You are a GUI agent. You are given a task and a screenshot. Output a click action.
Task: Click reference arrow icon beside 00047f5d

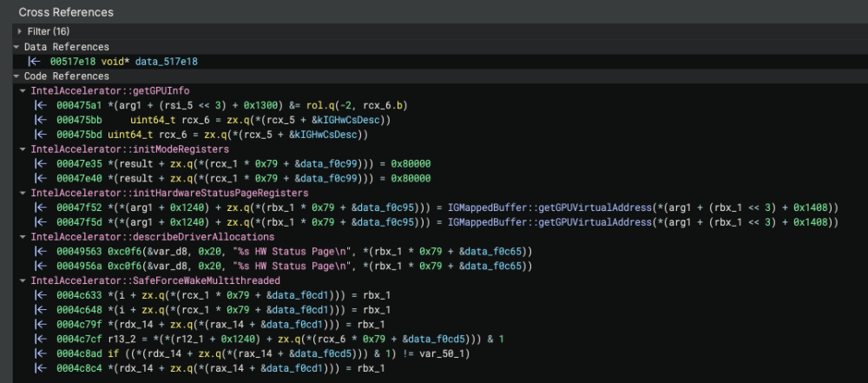(39, 222)
